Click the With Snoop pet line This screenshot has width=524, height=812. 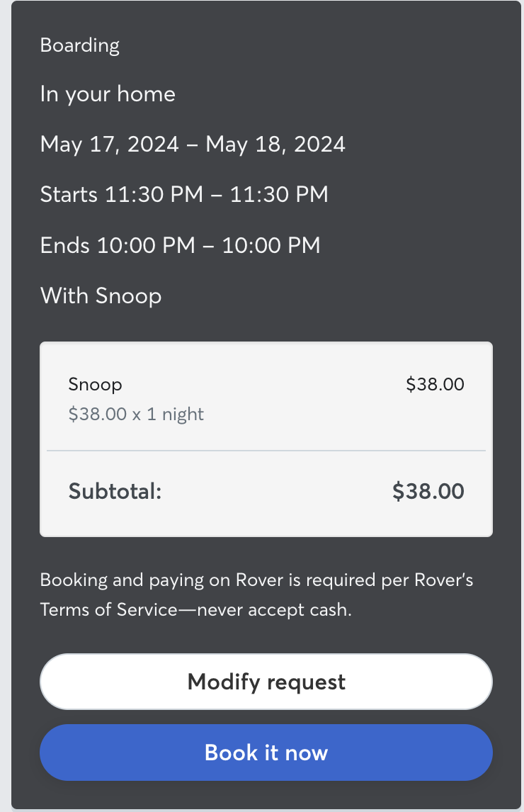coord(101,295)
